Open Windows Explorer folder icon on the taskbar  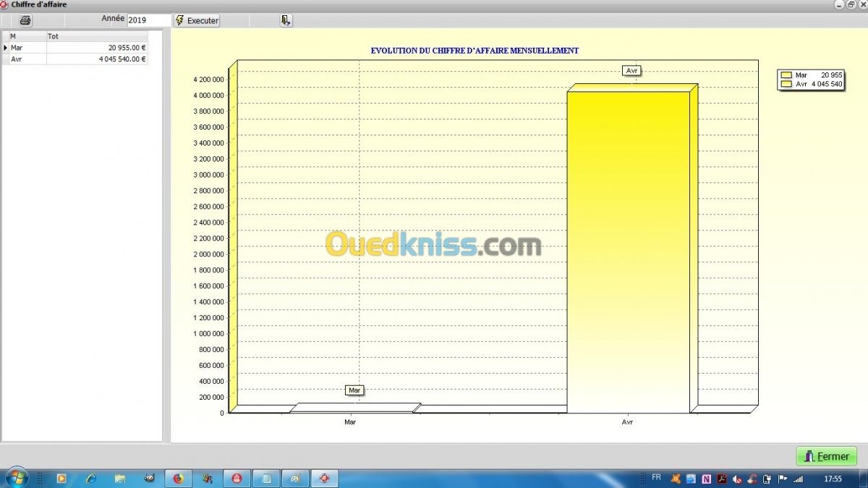click(120, 478)
